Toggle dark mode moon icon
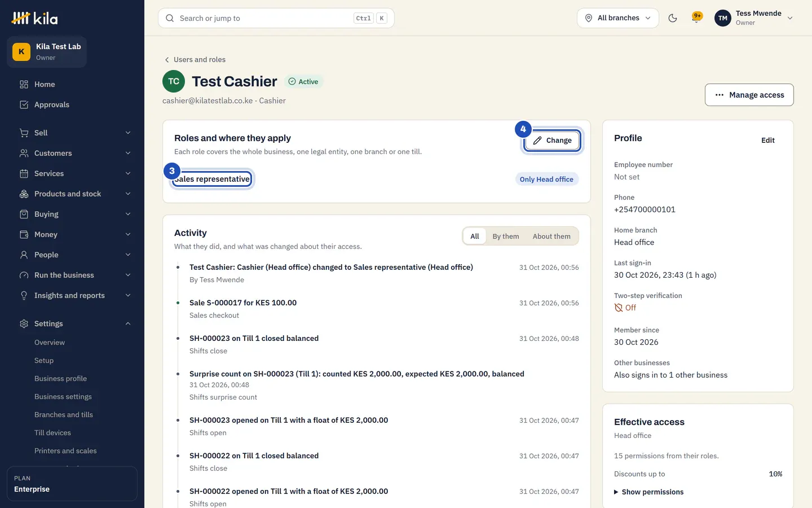 (673, 18)
